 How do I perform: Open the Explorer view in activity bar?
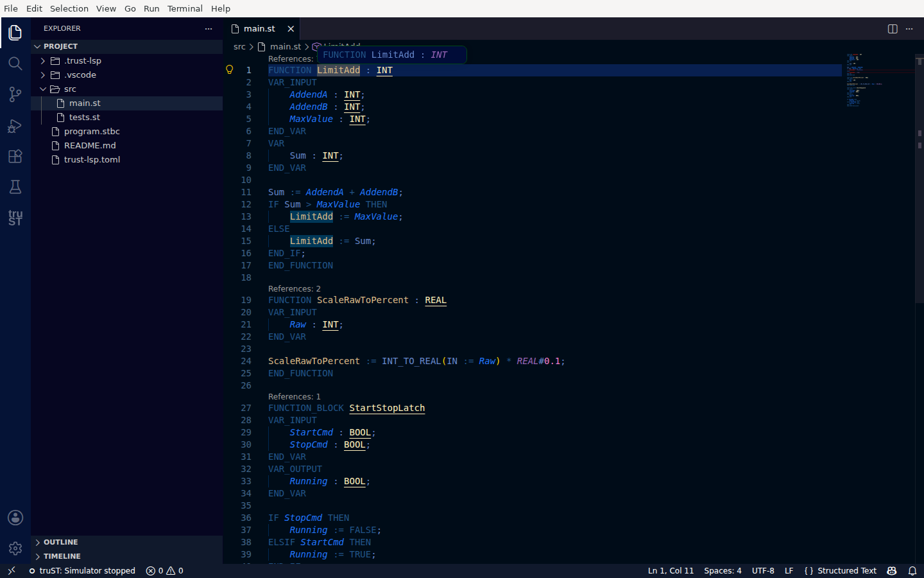pos(15,33)
